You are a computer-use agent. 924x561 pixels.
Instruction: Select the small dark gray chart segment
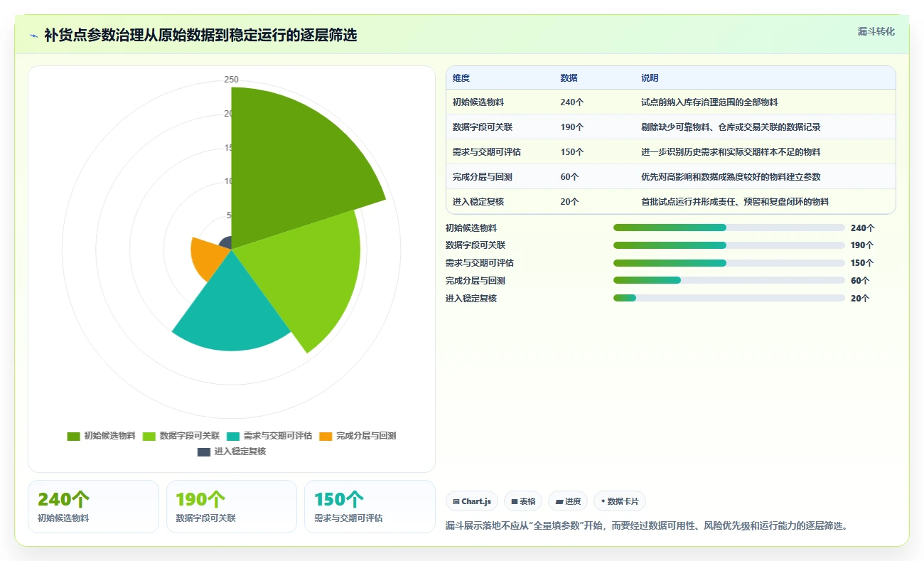coord(227,243)
